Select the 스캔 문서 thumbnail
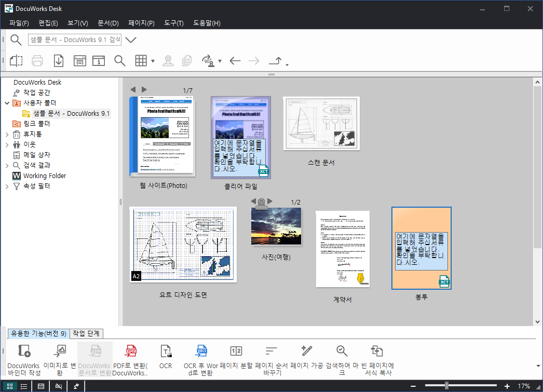 pyautogui.click(x=321, y=123)
